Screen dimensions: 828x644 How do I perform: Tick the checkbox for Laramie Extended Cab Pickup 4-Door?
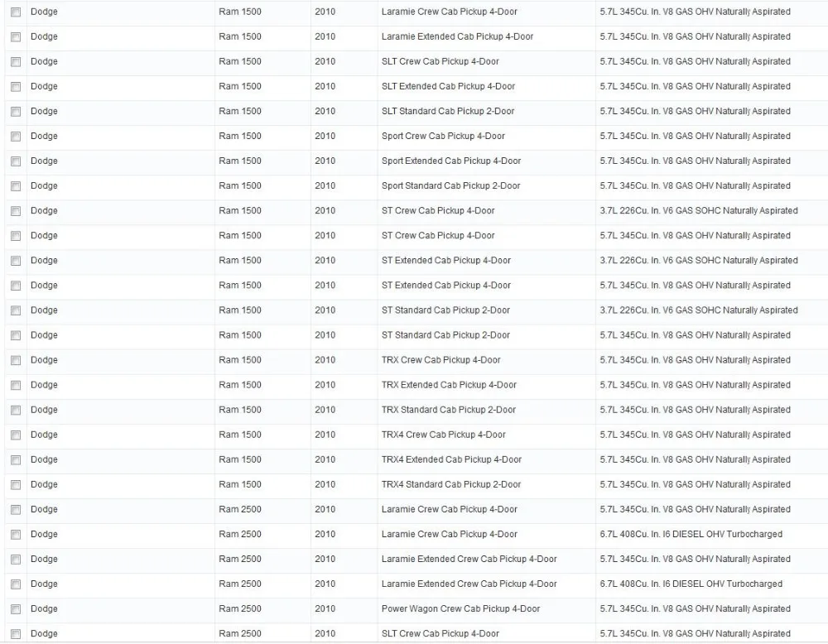click(16, 37)
